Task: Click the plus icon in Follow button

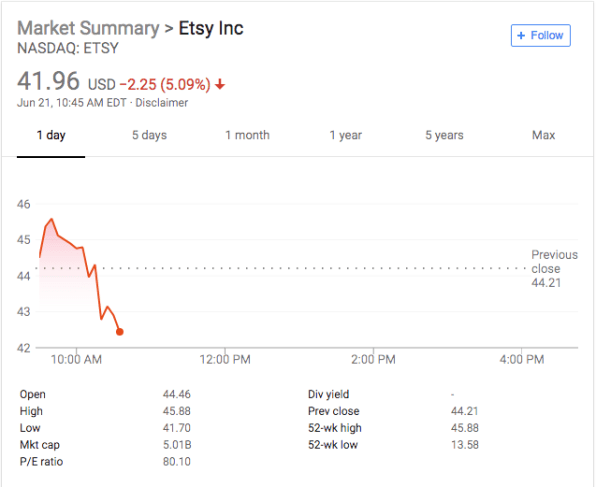Action: pos(521,35)
